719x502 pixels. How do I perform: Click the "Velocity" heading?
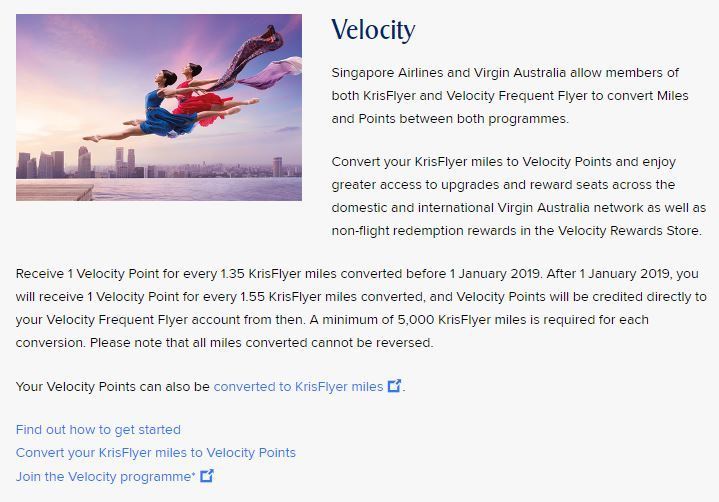(x=372, y=30)
